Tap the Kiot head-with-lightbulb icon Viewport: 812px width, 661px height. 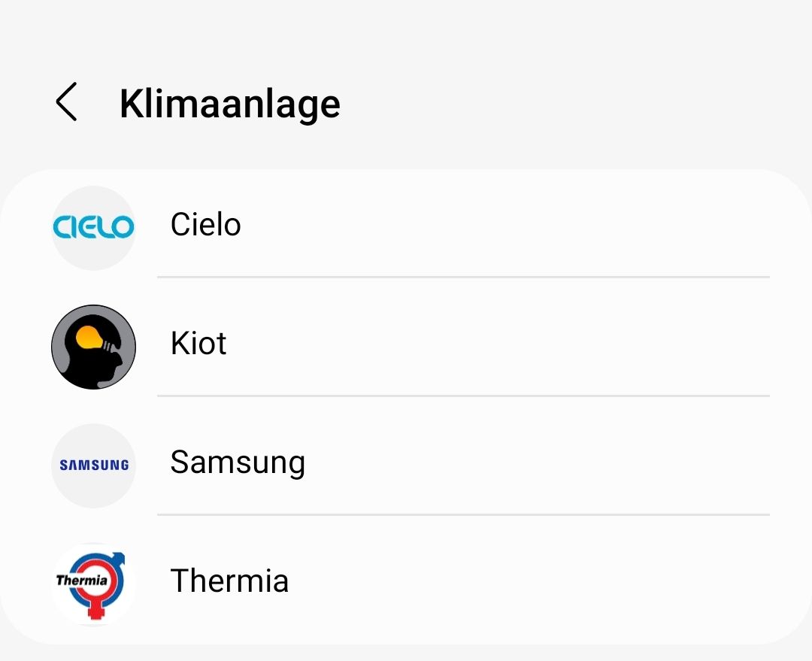coord(94,347)
